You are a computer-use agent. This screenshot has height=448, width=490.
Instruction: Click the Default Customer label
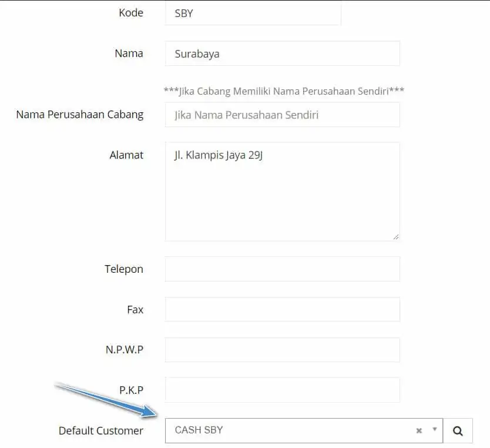coord(101,431)
